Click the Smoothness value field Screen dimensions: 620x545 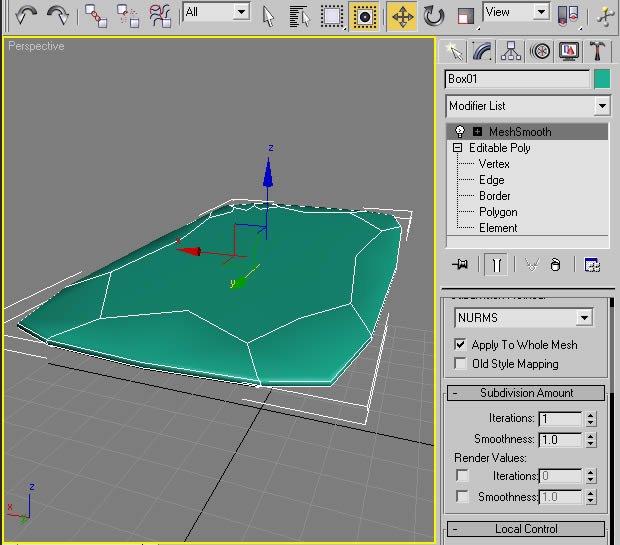point(560,440)
